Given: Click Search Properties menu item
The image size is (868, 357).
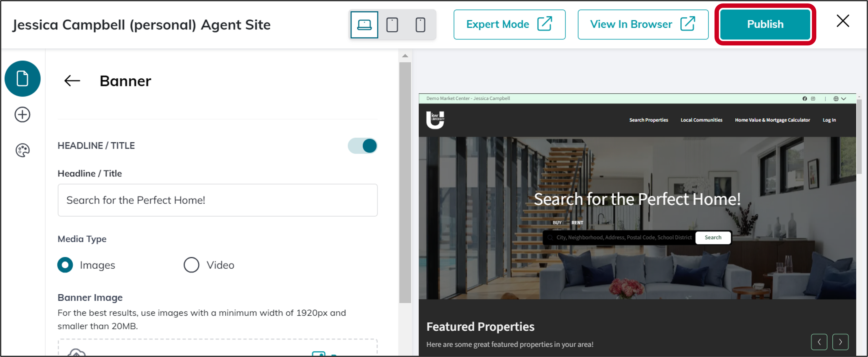Looking at the screenshot, I should 649,120.
